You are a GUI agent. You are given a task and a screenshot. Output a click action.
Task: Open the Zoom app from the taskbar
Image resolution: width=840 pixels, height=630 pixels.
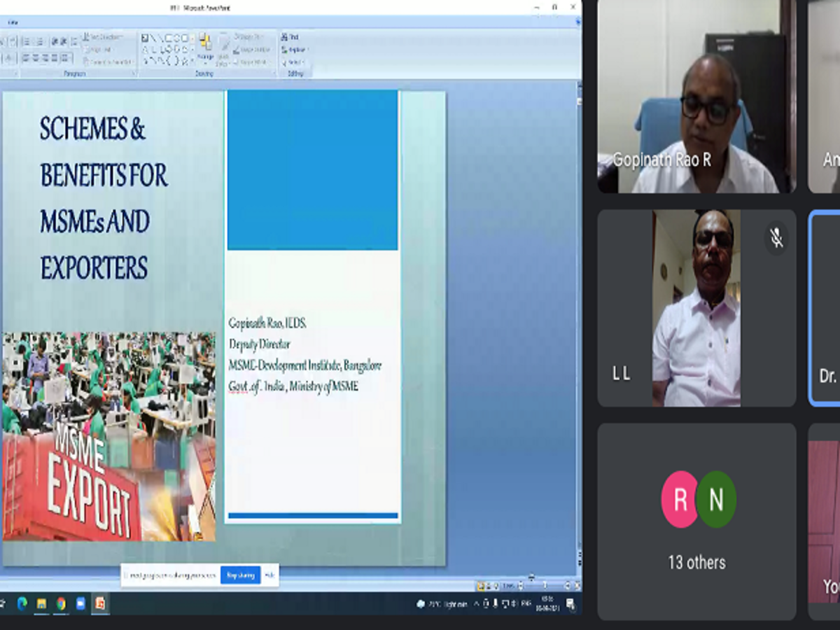click(x=80, y=604)
